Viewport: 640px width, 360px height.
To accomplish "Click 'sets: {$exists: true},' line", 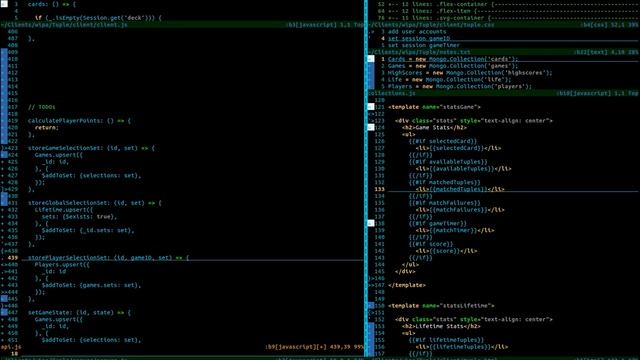I will (79, 217).
